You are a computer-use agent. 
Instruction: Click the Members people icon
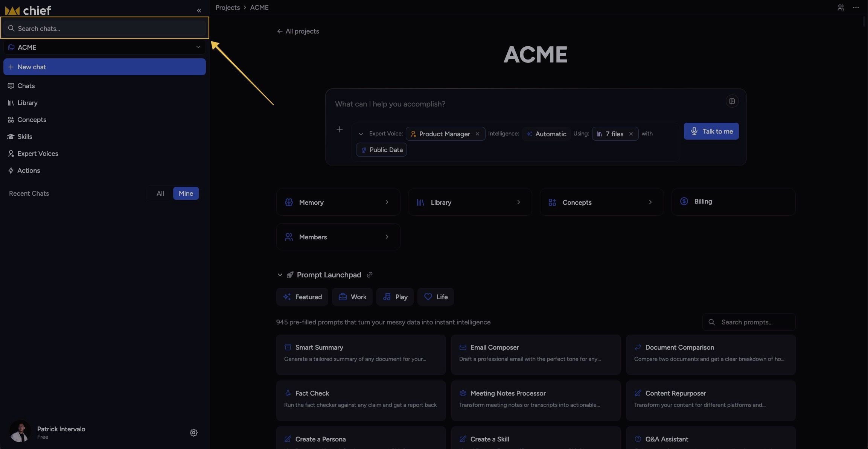tap(289, 237)
